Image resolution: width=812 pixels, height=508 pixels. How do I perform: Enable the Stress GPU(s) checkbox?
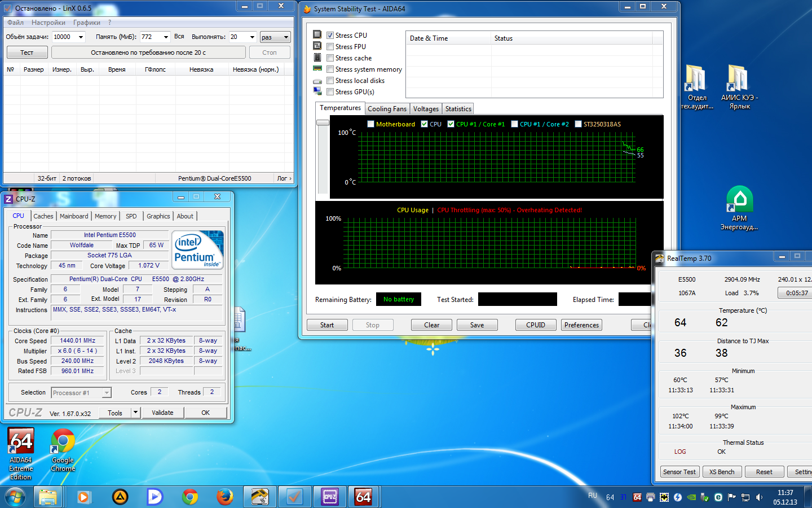(330, 91)
